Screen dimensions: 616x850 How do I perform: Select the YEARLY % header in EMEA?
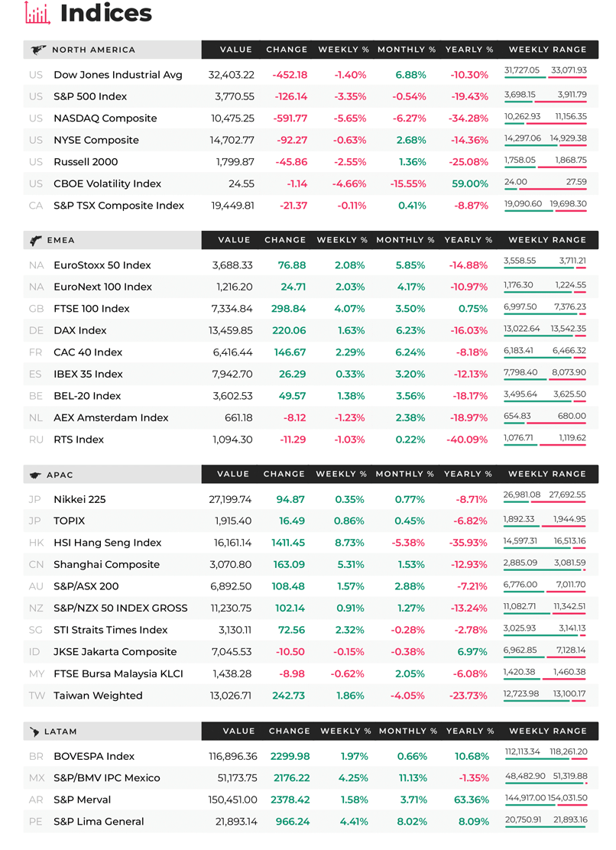[x=468, y=239]
